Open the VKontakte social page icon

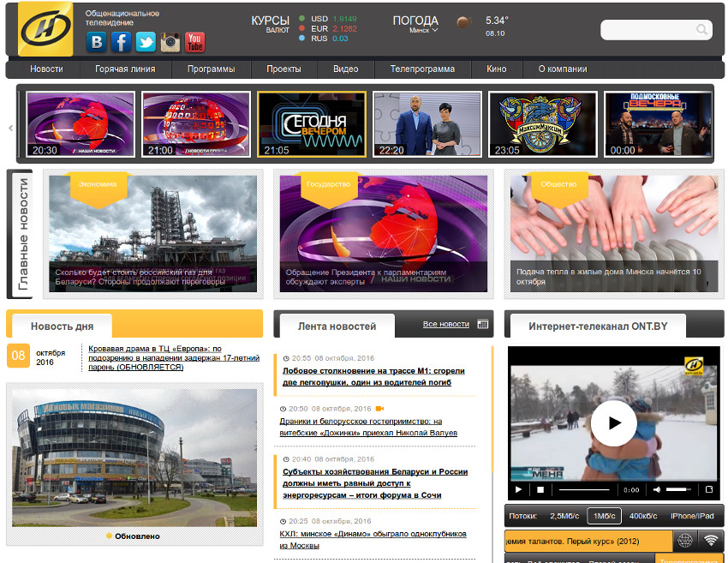click(97, 42)
